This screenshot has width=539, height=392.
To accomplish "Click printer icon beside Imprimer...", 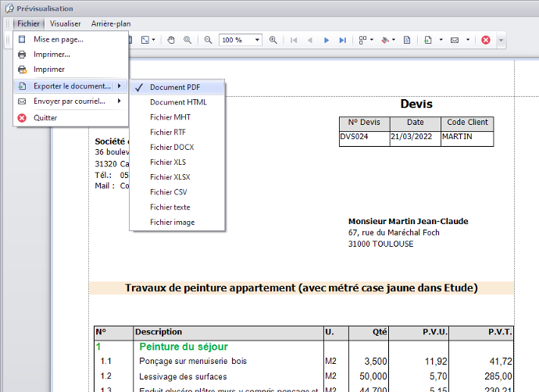I will point(22,55).
